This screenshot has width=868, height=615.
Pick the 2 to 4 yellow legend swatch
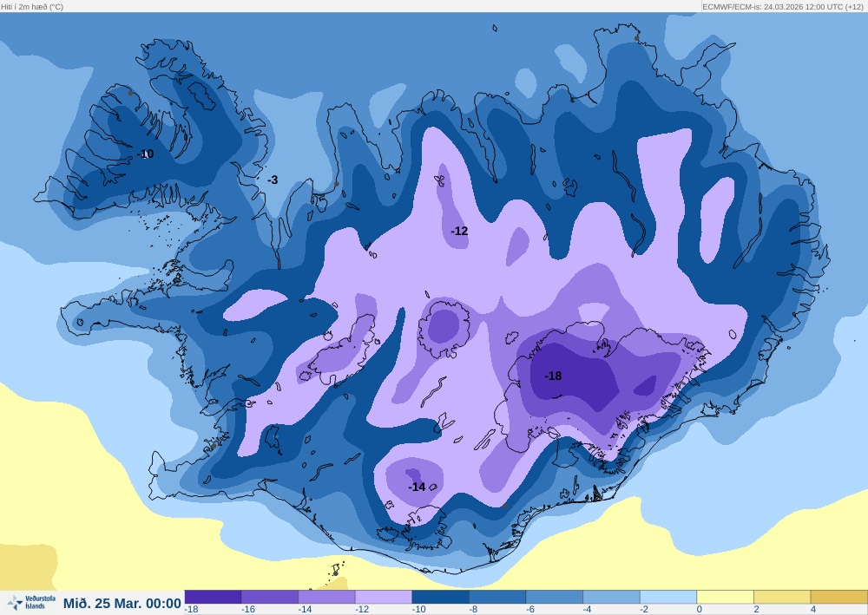click(x=782, y=597)
